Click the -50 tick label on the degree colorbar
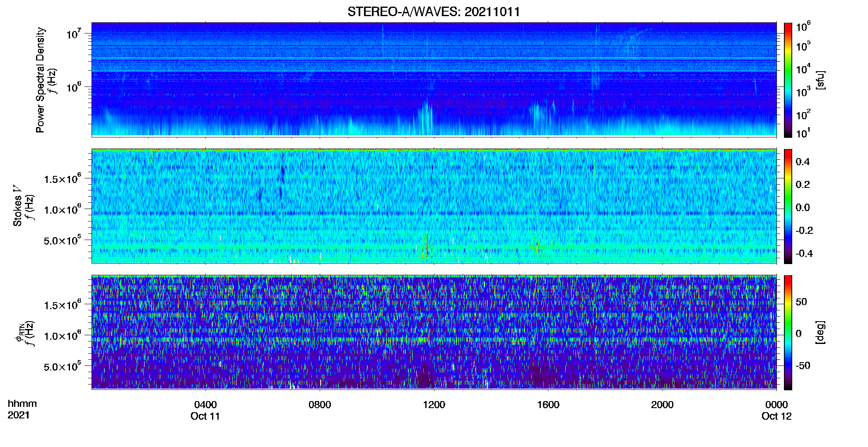This screenshot has width=868, height=447. click(803, 366)
